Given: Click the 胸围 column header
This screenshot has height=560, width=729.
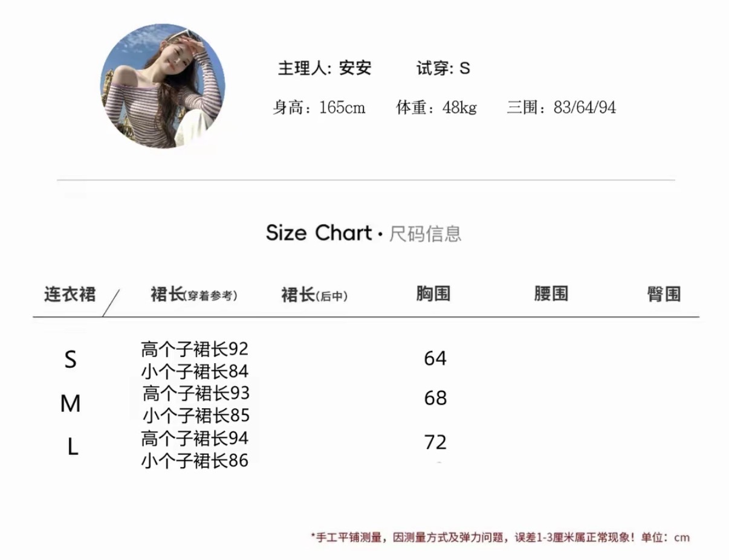Looking at the screenshot, I should (x=433, y=294).
